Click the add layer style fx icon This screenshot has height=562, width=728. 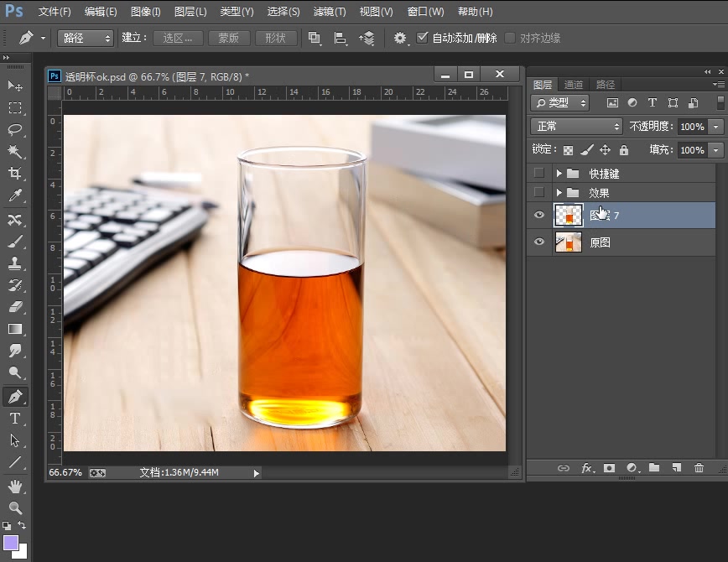point(587,468)
